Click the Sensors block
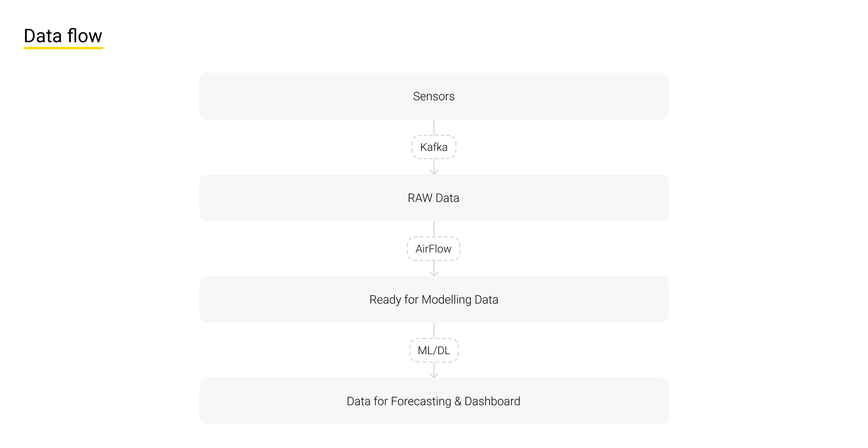This screenshot has width=868, height=448. [x=434, y=96]
